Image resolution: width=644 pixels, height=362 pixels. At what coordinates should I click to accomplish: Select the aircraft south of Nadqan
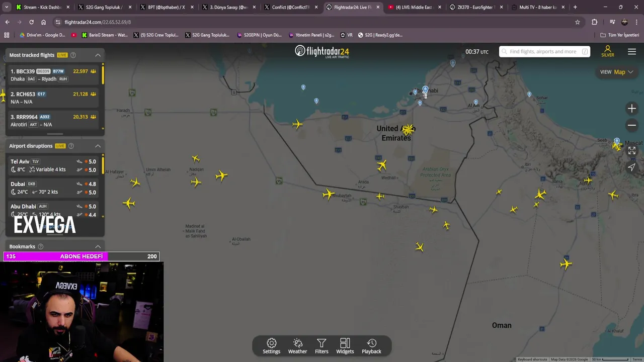point(196,182)
